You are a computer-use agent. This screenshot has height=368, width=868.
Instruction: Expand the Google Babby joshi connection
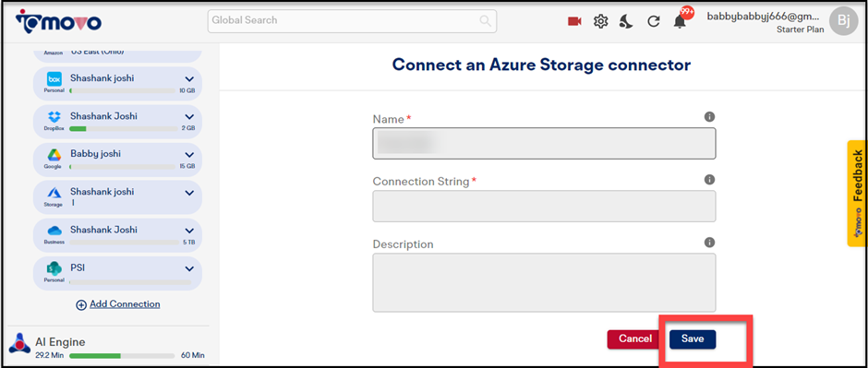coord(189,155)
